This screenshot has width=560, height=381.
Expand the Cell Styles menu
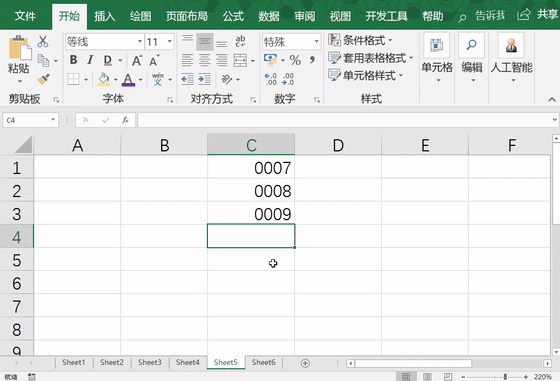pos(365,75)
